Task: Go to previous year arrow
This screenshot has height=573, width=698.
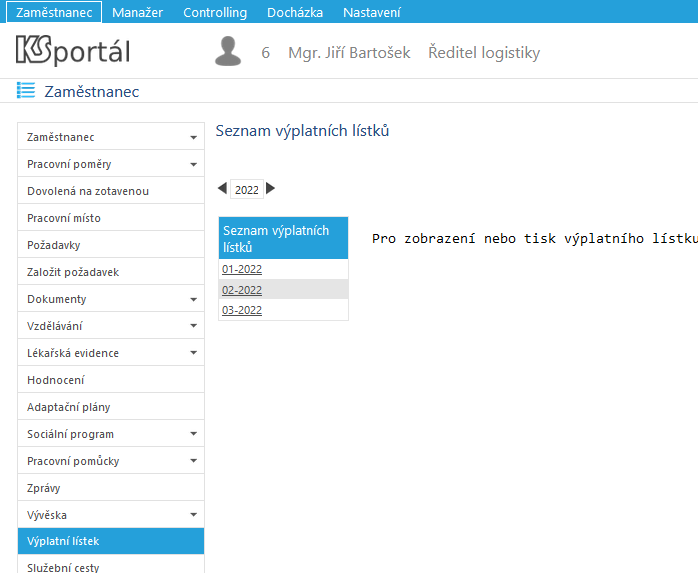Action: [x=222, y=188]
